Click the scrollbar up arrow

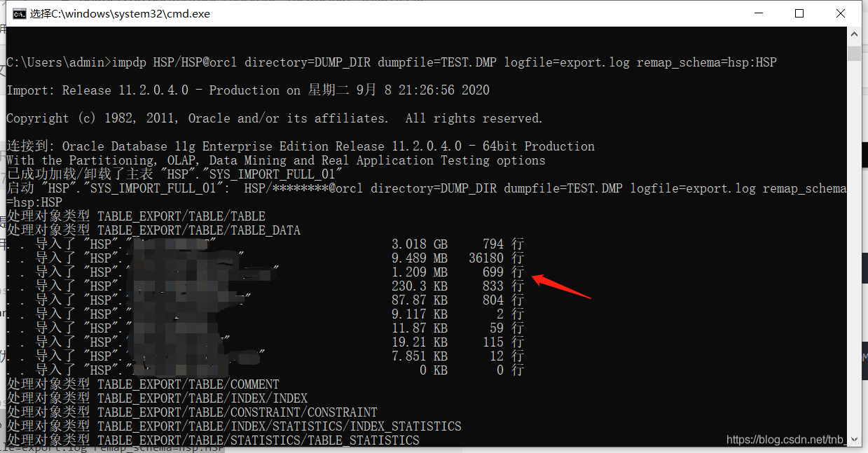[854, 34]
